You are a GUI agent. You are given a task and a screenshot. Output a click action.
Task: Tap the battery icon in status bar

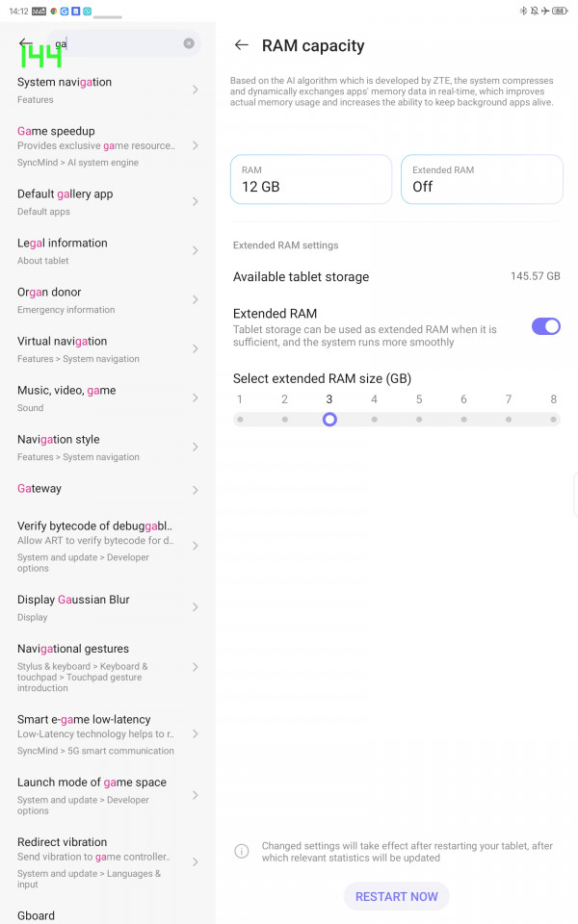[x=559, y=11]
